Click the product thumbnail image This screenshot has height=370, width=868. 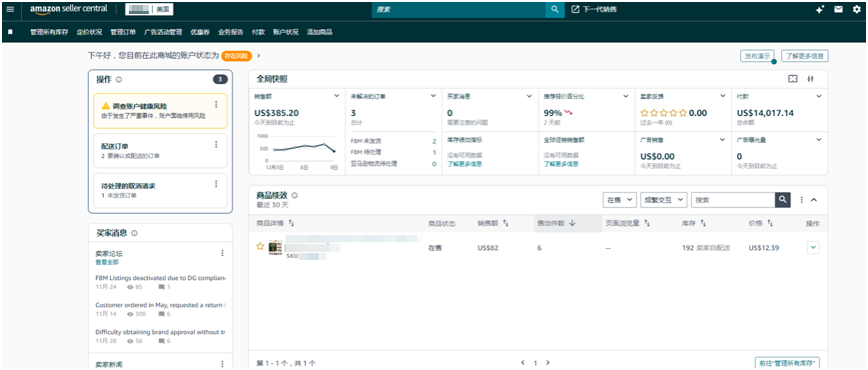click(x=275, y=248)
